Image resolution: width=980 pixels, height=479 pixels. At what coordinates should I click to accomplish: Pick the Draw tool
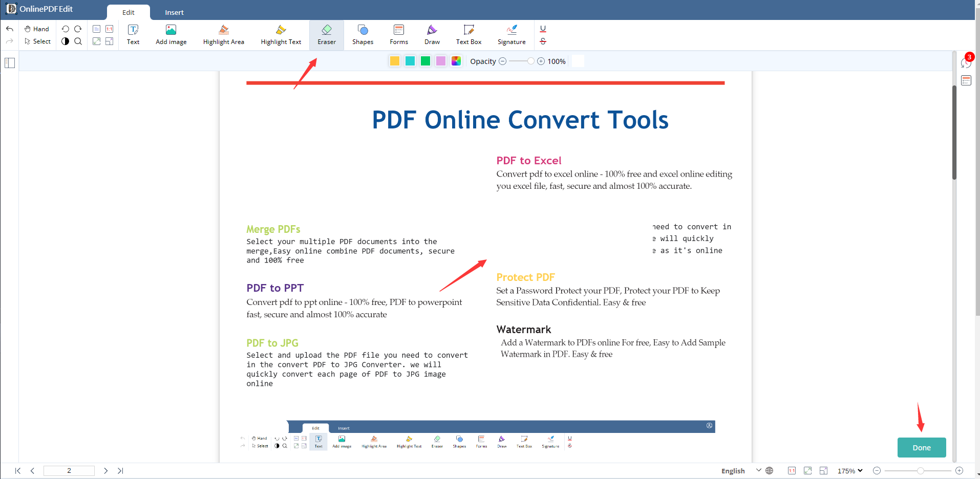432,35
